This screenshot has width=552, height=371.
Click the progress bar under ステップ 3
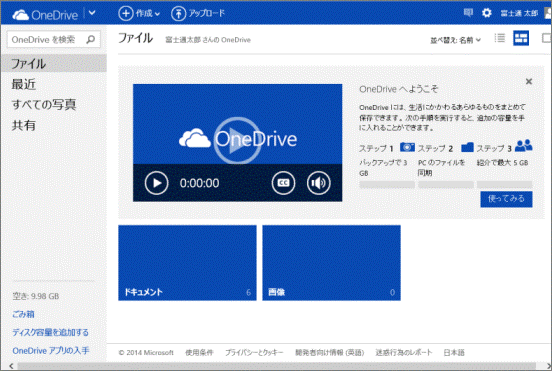click(504, 184)
